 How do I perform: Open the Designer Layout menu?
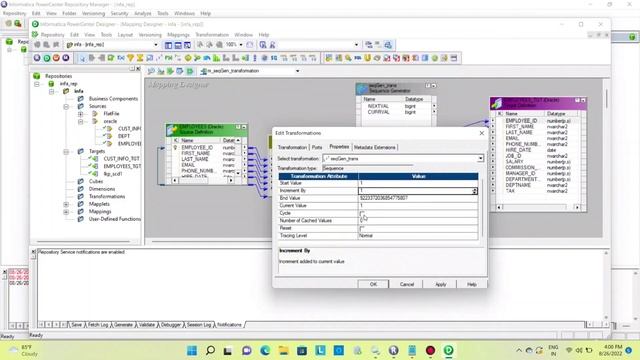tap(125, 35)
